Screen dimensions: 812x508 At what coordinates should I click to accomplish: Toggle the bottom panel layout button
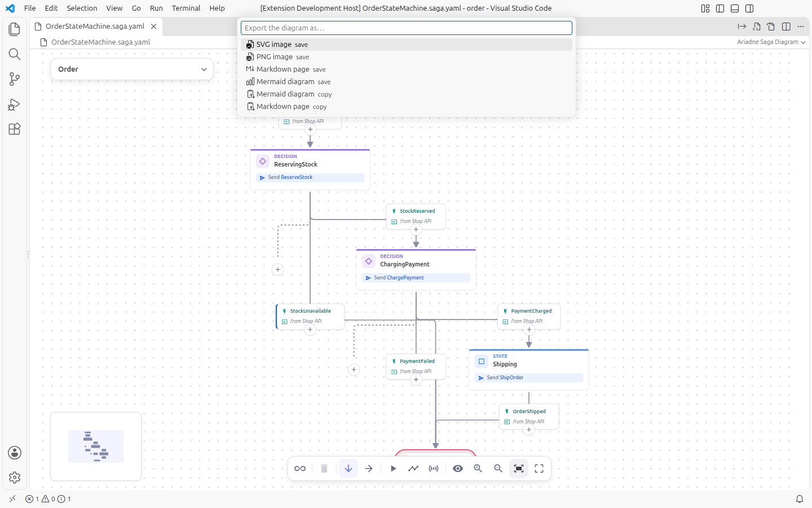tap(735, 8)
